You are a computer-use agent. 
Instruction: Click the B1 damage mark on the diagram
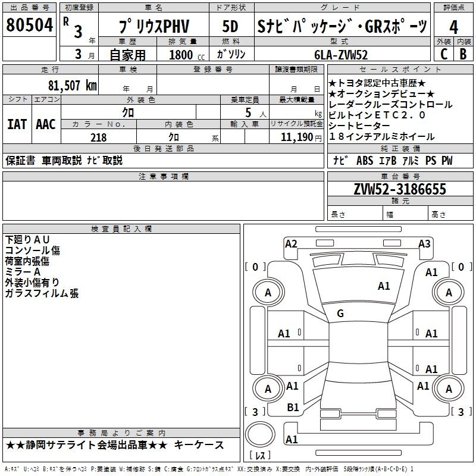[293, 407]
